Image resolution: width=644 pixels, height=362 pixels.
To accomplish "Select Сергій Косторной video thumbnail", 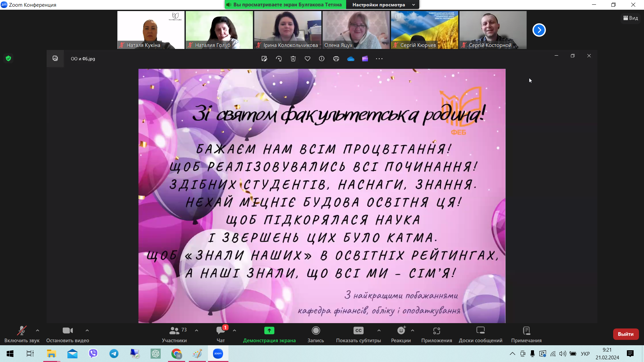I will click(x=493, y=30).
